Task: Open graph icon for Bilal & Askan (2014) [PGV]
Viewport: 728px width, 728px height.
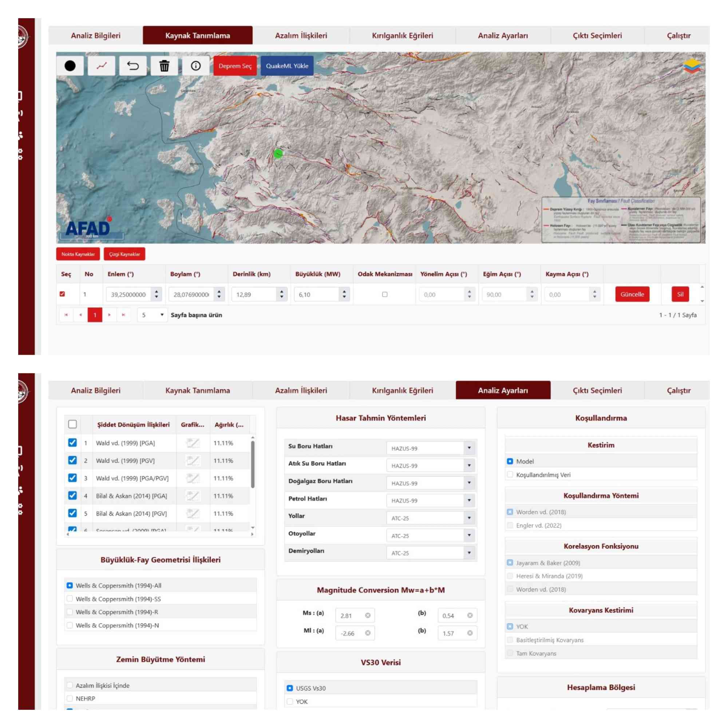Action: (x=193, y=513)
